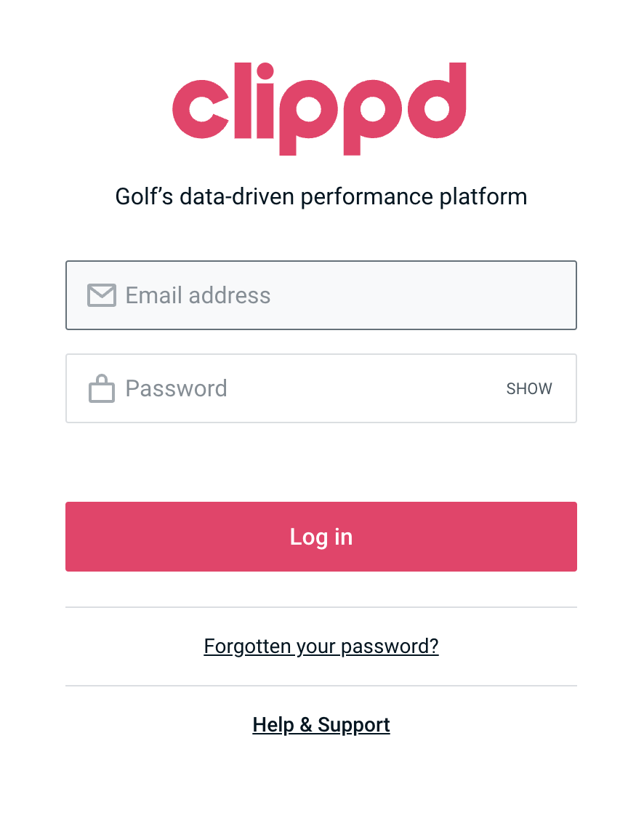Image resolution: width=644 pixels, height=813 pixels.
Task: Click the envelope icon in email field
Action: click(x=102, y=295)
